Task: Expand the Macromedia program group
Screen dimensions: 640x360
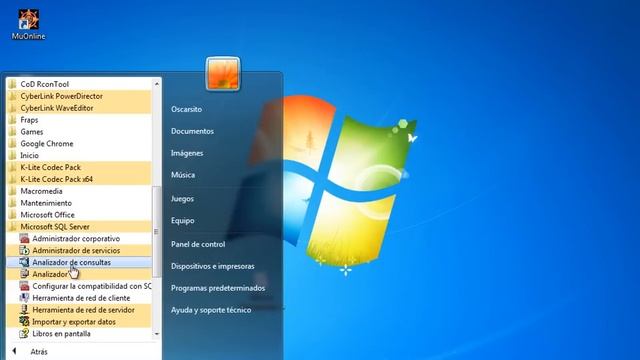Action: [79, 191]
